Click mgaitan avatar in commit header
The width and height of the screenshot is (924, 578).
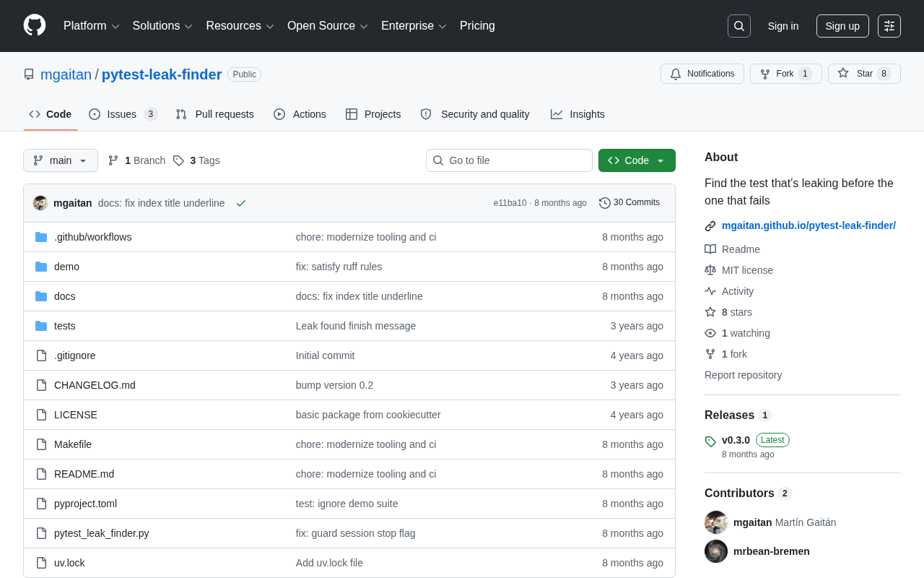click(40, 203)
